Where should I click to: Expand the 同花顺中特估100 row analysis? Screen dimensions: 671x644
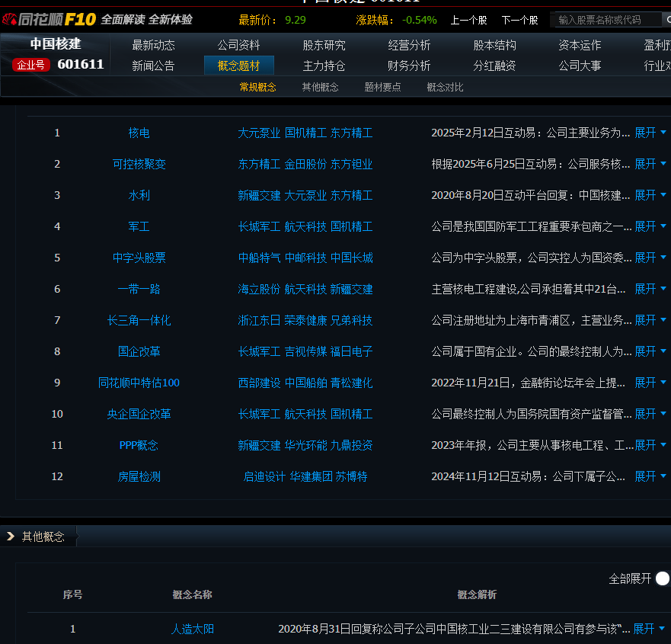650,383
